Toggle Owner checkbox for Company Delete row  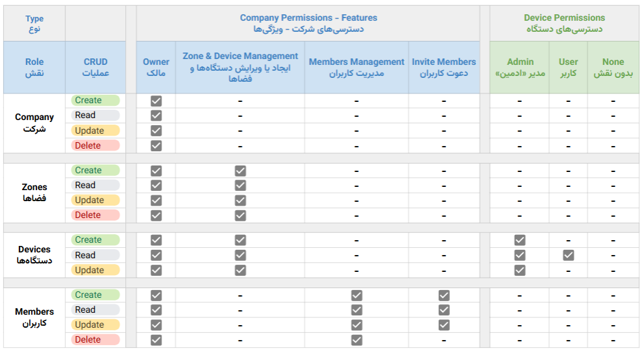coord(156,145)
